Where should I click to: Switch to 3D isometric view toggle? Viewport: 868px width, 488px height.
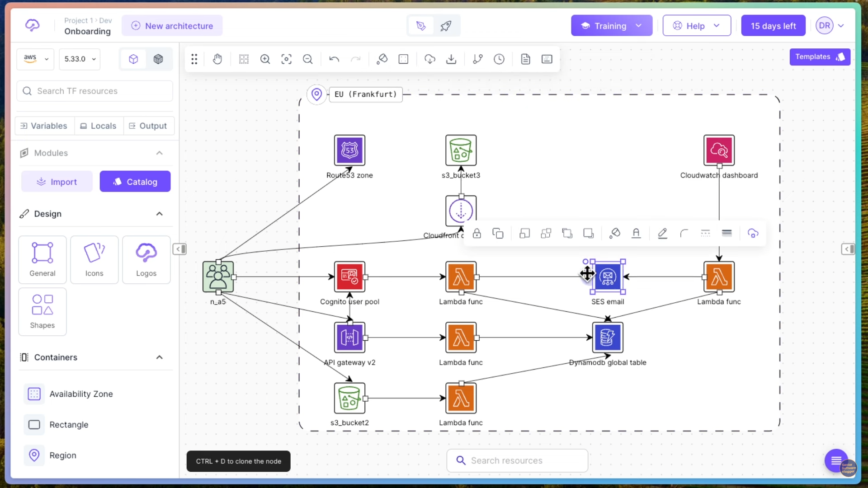click(158, 59)
